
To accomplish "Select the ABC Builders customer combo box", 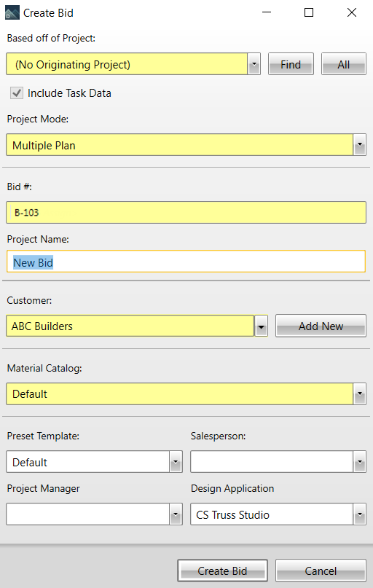I will pos(130,326).
